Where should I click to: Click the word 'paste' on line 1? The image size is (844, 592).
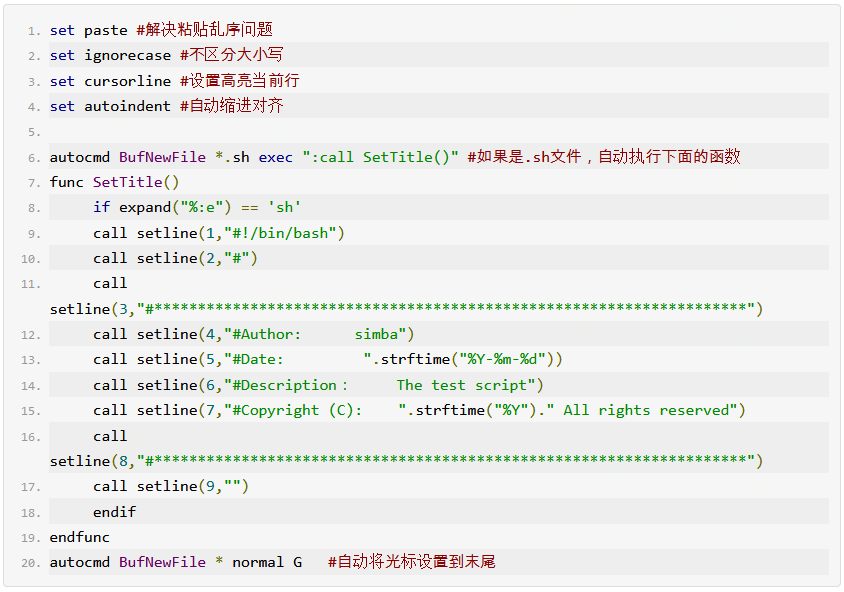[x=106, y=31]
